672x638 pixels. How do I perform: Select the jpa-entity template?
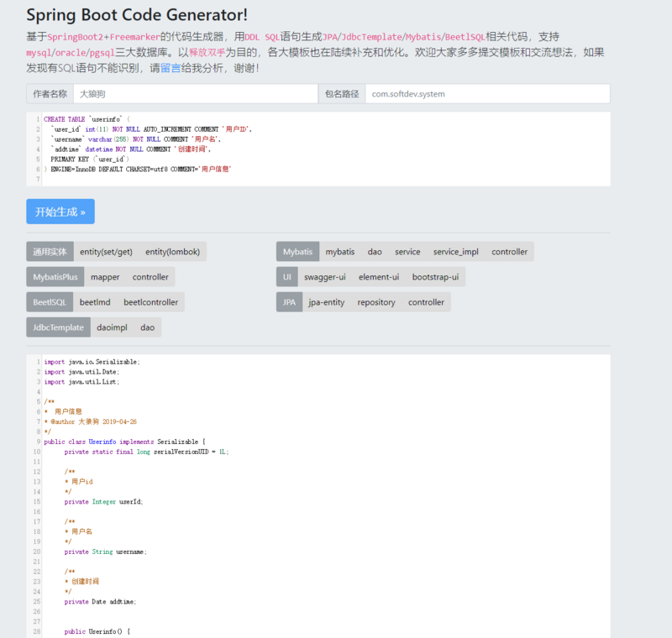[326, 302]
